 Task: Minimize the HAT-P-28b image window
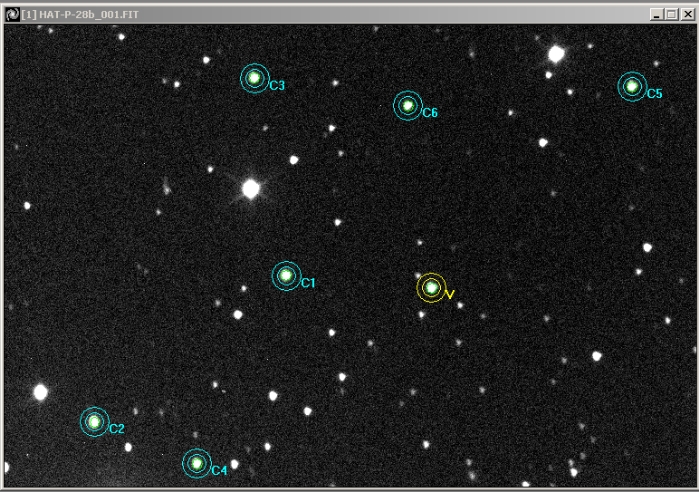point(657,14)
